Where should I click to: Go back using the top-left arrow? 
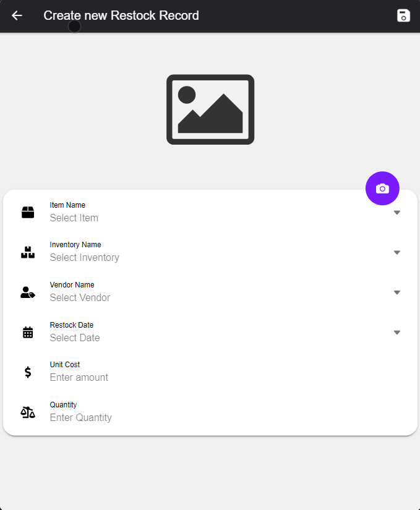pos(17,15)
